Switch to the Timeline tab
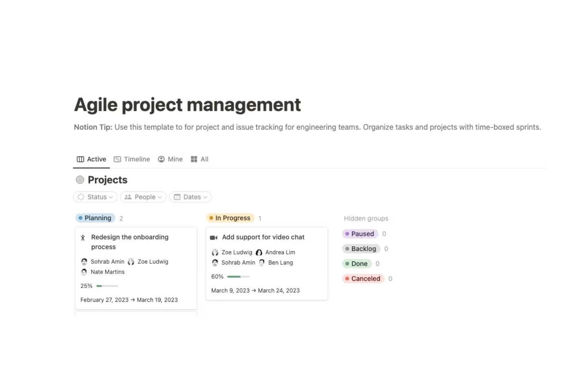This screenshot has height=392, width=588. [137, 159]
